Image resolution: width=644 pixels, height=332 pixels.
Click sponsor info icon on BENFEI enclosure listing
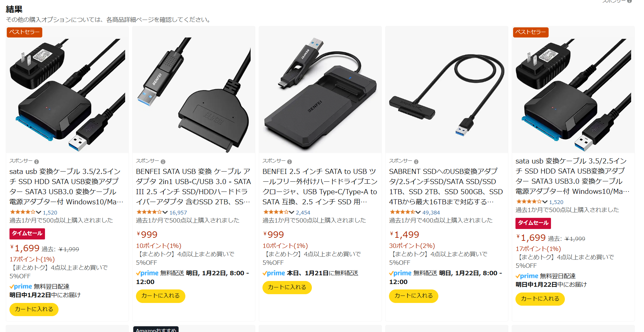click(290, 162)
